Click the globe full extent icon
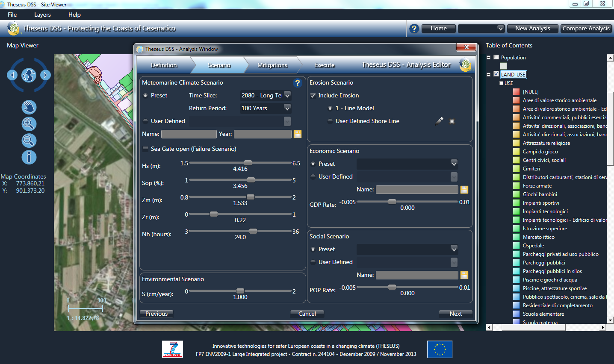 pos(29,75)
